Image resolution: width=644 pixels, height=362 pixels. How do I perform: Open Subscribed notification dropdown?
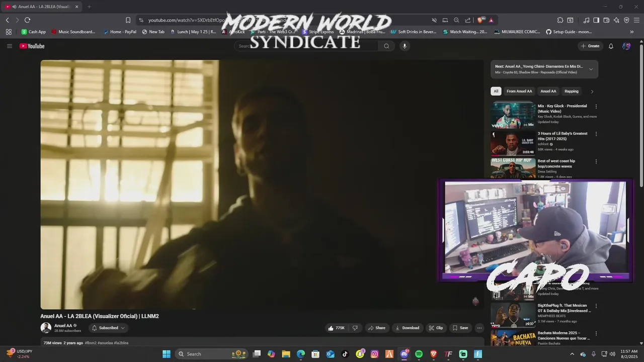pyautogui.click(x=108, y=328)
